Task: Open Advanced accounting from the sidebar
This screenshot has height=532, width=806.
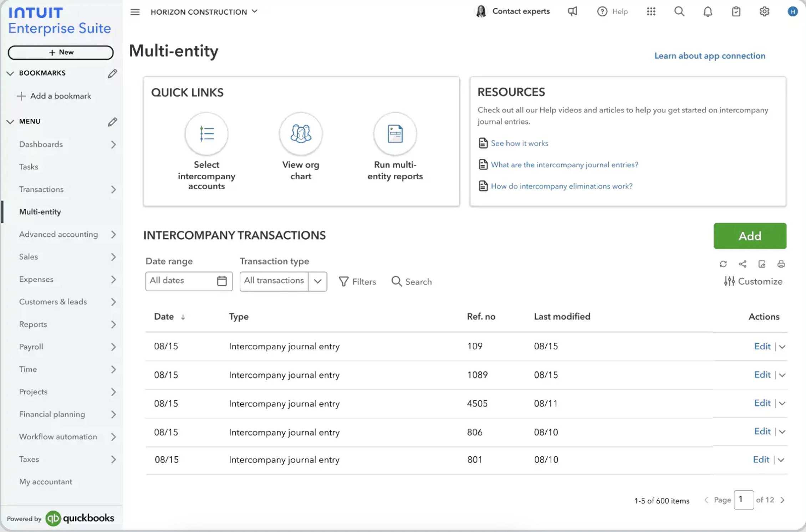Action: tap(58, 234)
